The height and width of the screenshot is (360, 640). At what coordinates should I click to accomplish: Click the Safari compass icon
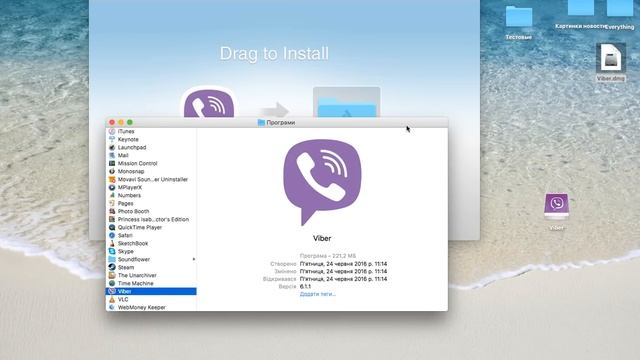pyautogui.click(x=112, y=236)
